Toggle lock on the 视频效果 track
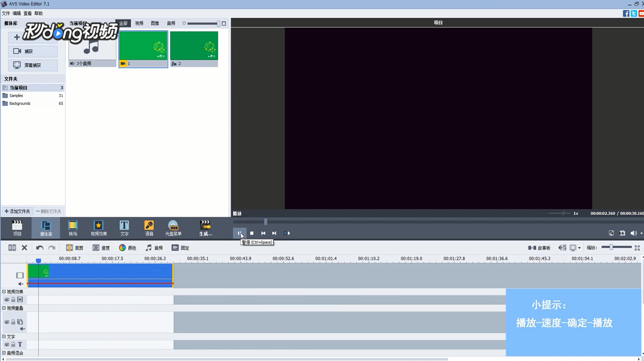 click(13, 300)
